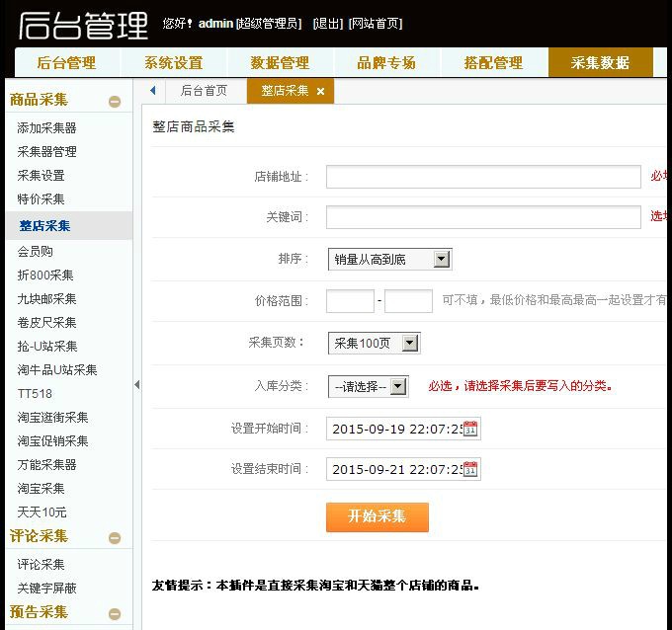Click the blue left-arrow tab scroll icon
This screenshot has height=630, width=672.
(153, 91)
